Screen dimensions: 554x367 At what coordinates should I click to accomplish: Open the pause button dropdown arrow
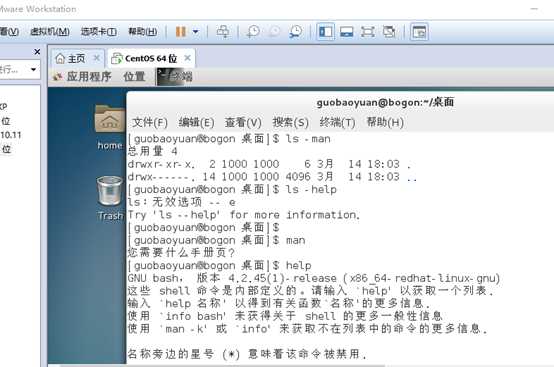pyautogui.click(x=195, y=32)
